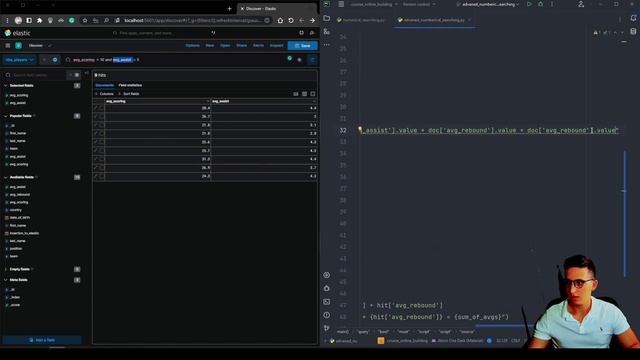Collapse the Meta fields section

(6, 280)
